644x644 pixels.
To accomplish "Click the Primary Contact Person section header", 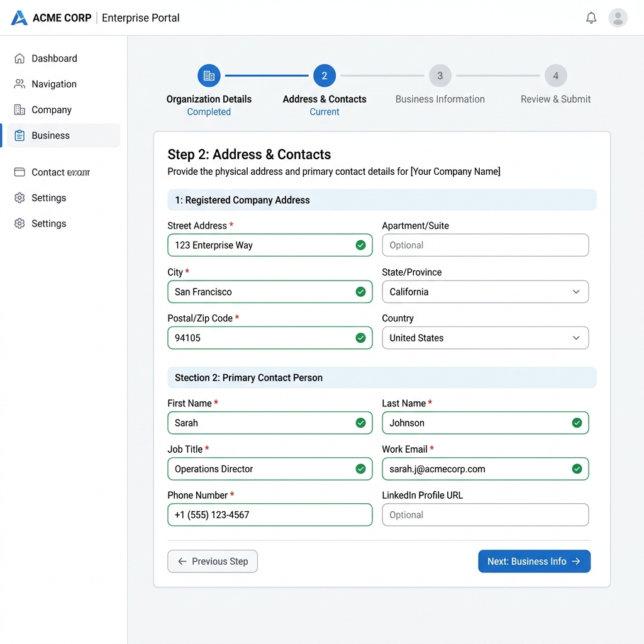I will coord(382,378).
